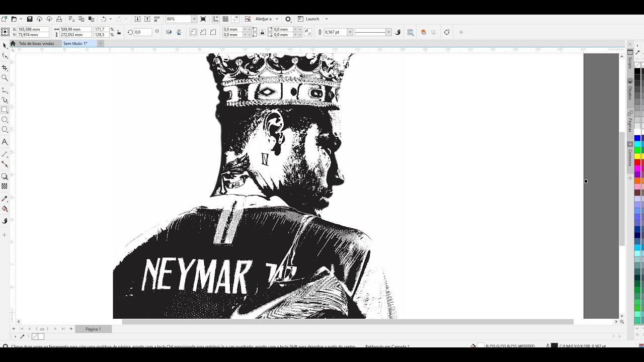Image resolution: width=644 pixels, height=362 pixels.
Task: Select the Freehand drawing tool
Action: (5, 90)
